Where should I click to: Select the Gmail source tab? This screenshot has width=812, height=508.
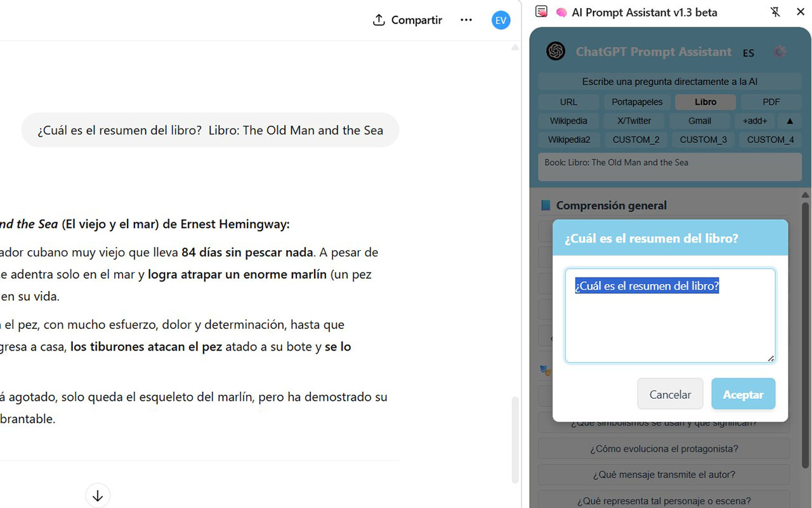coord(700,121)
